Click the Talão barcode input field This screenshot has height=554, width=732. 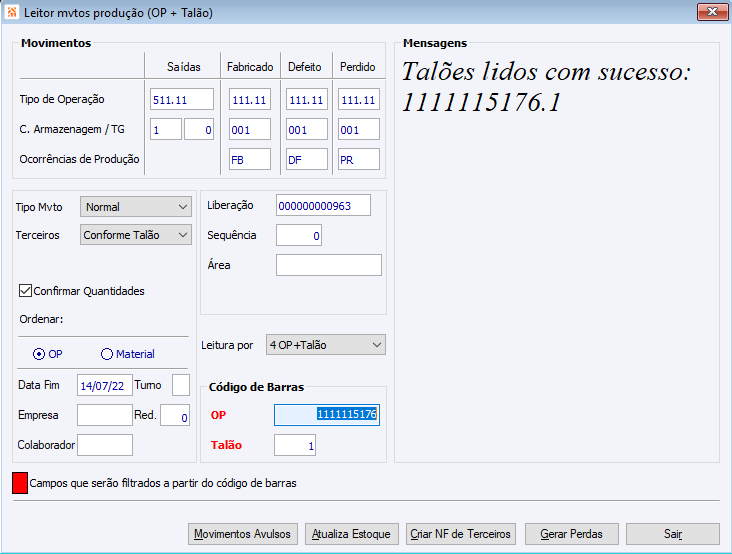[x=295, y=445]
